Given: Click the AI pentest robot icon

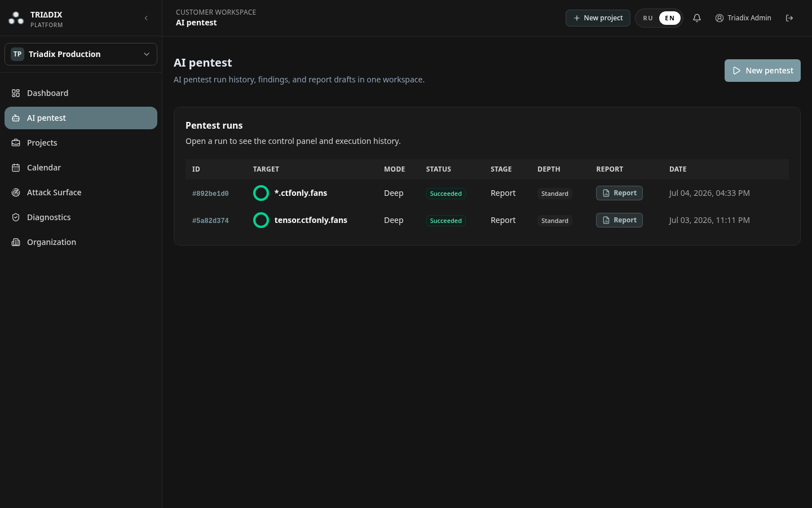Looking at the screenshot, I should click(x=16, y=118).
